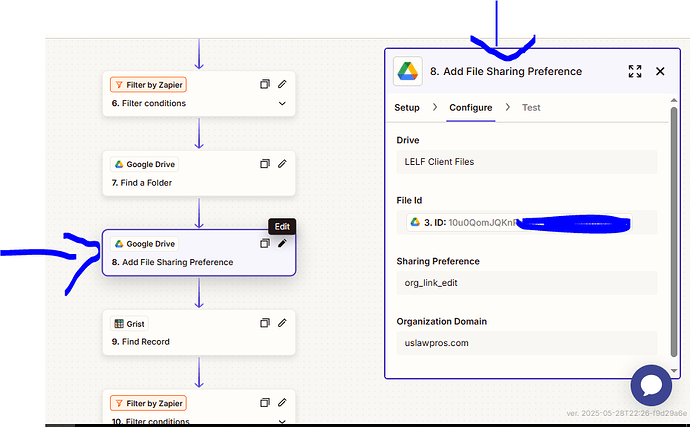Click the File Id input field

click(x=526, y=222)
